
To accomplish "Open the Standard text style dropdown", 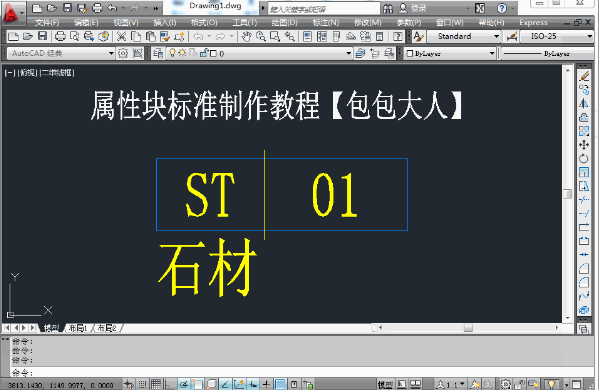I will point(496,36).
